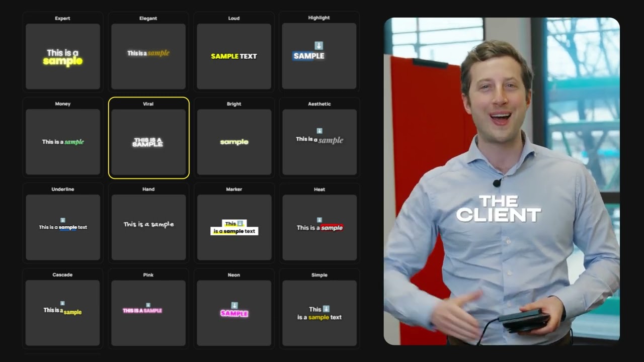Image resolution: width=644 pixels, height=362 pixels.
Task: Select the Money caption style
Action: (x=63, y=137)
